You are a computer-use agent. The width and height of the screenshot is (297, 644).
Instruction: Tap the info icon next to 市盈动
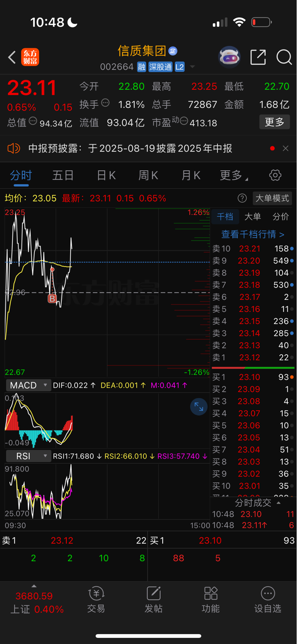(x=184, y=121)
